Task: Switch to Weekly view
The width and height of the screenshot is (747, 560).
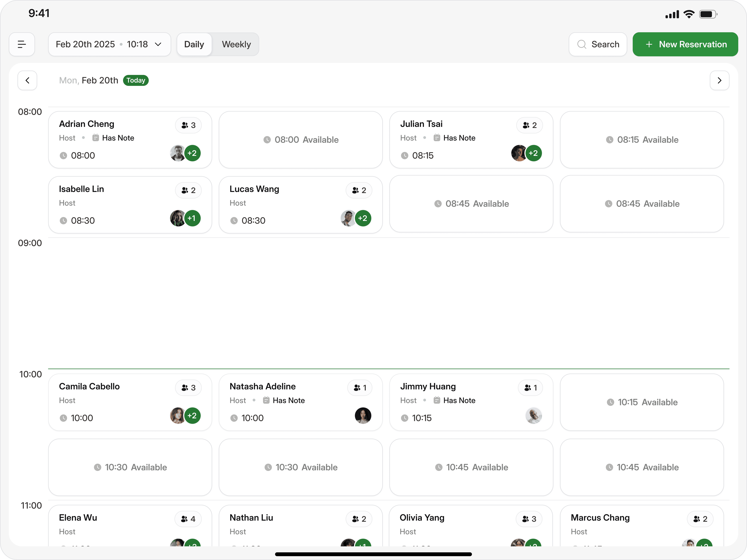Action: tap(236, 44)
